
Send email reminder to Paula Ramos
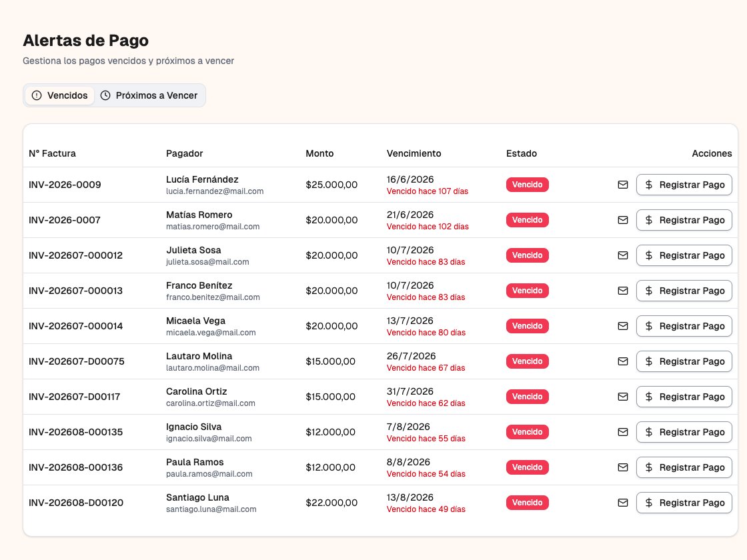tap(623, 467)
